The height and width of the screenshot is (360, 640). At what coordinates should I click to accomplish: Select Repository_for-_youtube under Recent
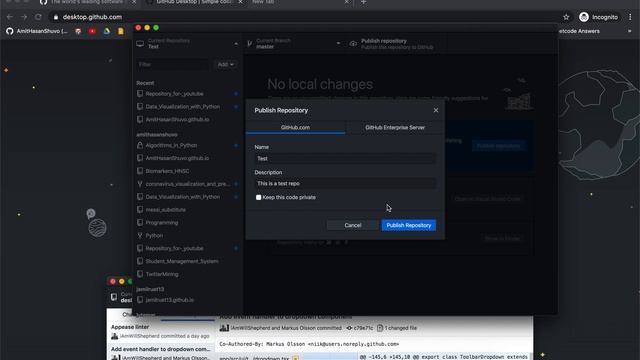(x=188, y=94)
